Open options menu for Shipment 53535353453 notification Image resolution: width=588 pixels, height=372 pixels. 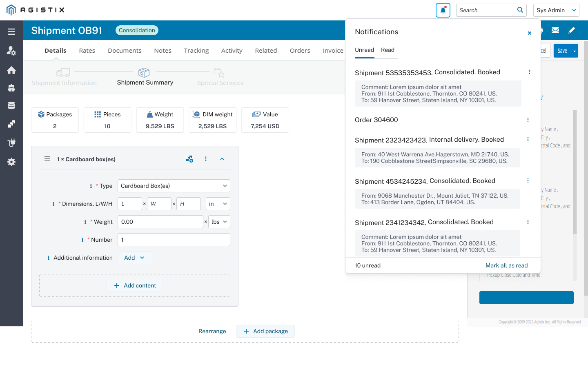pyautogui.click(x=529, y=72)
